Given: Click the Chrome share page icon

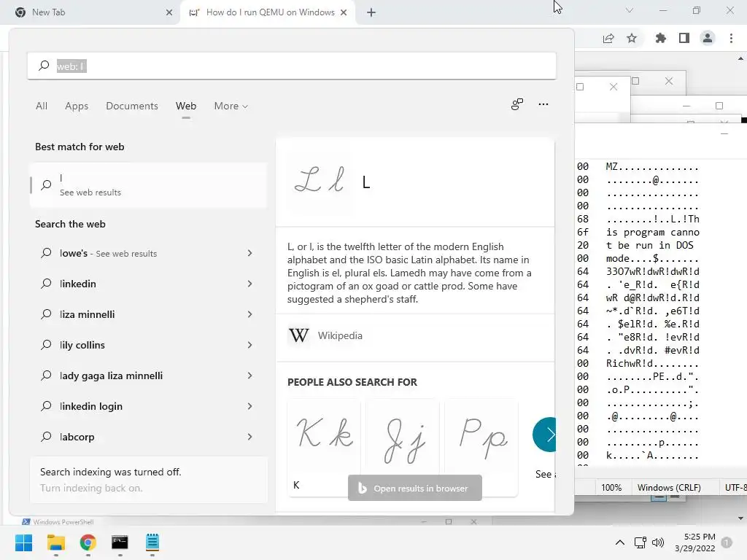Looking at the screenshot, I should coord(608,39).
